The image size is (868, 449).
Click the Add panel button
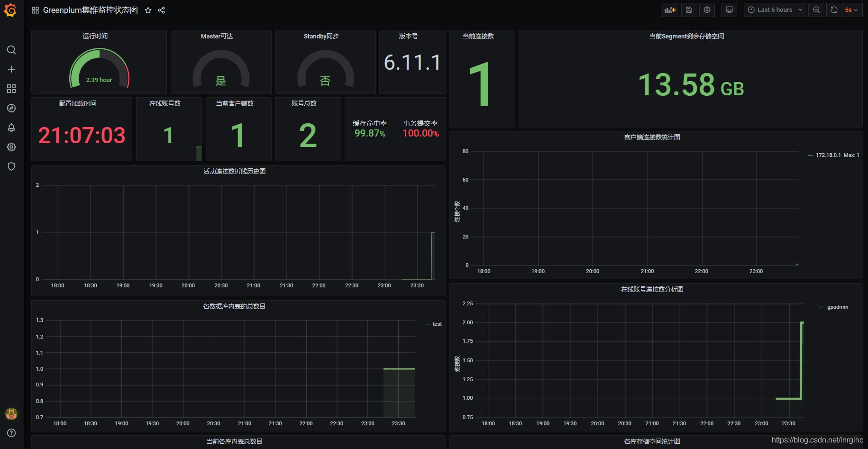pos(670,10)
